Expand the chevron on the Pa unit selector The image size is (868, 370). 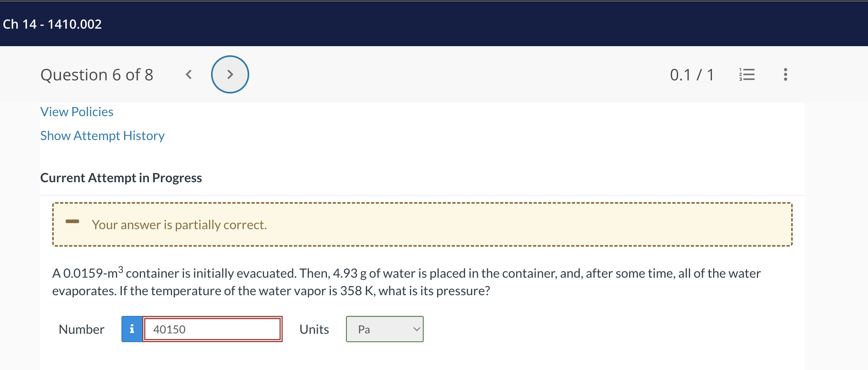click(x=416, y=329)
